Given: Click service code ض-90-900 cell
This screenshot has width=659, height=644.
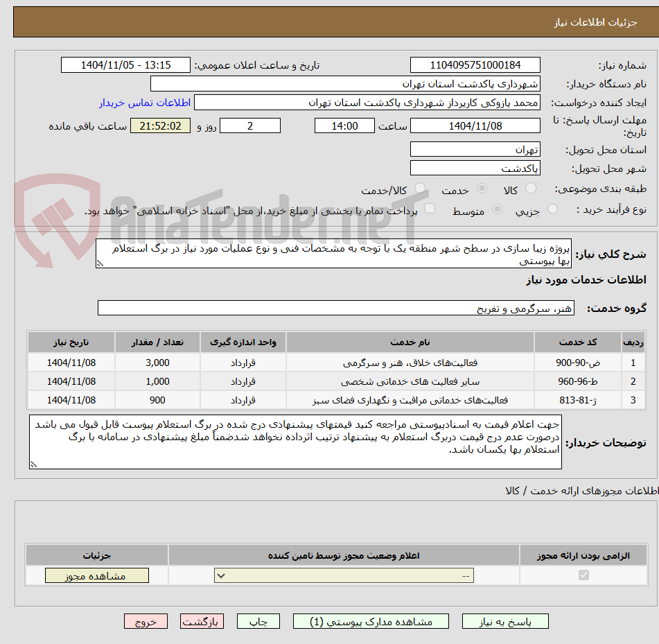Looking at the screenshot, I should point(577,363).
